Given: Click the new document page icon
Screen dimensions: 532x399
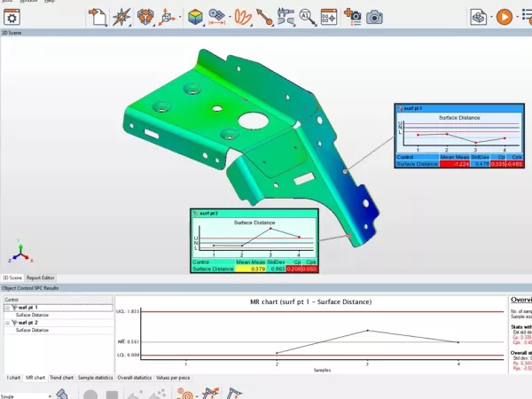Looking at the screenshot, I should 98,17.
